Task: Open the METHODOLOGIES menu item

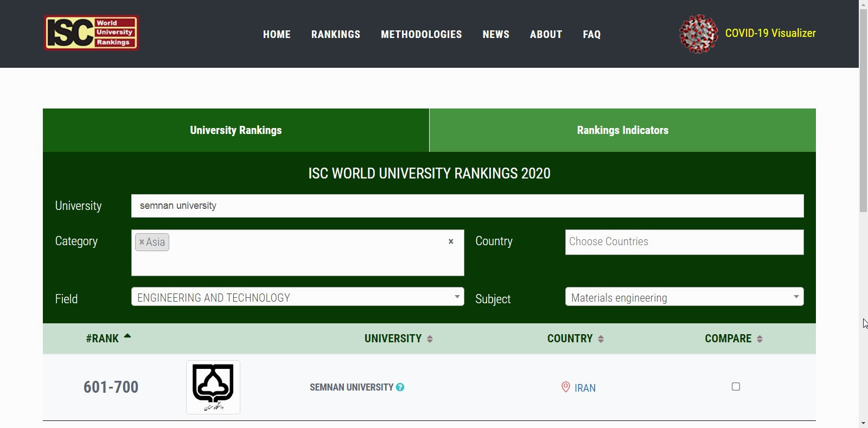Action: click(422, 34)
